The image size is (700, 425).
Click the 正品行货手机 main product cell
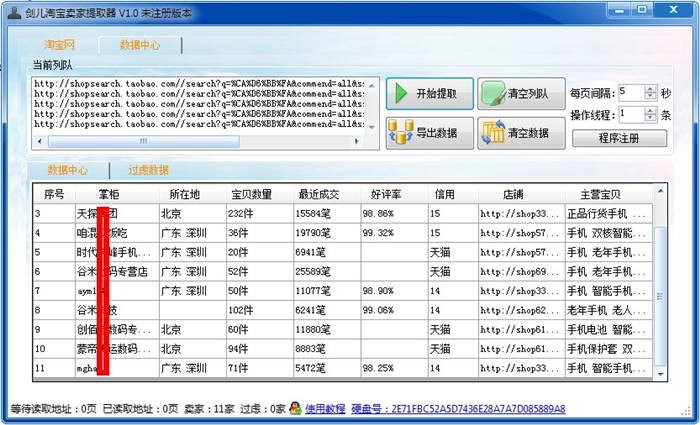(609, 214)
